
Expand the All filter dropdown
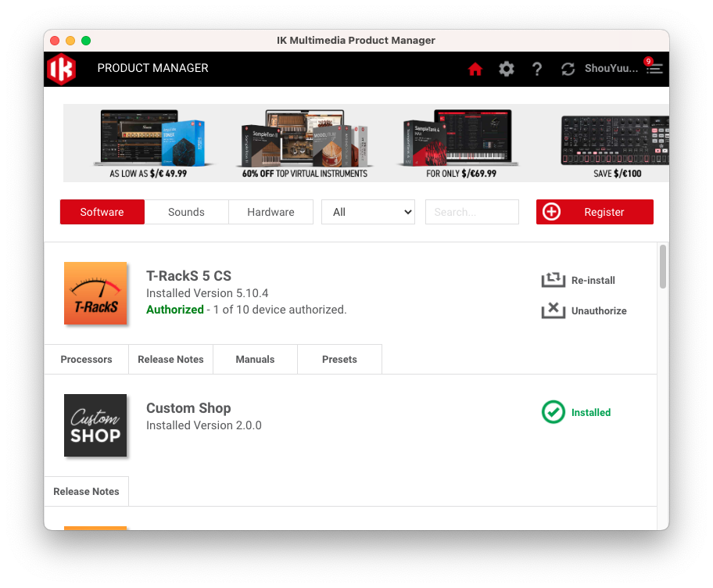click(368, 212)
